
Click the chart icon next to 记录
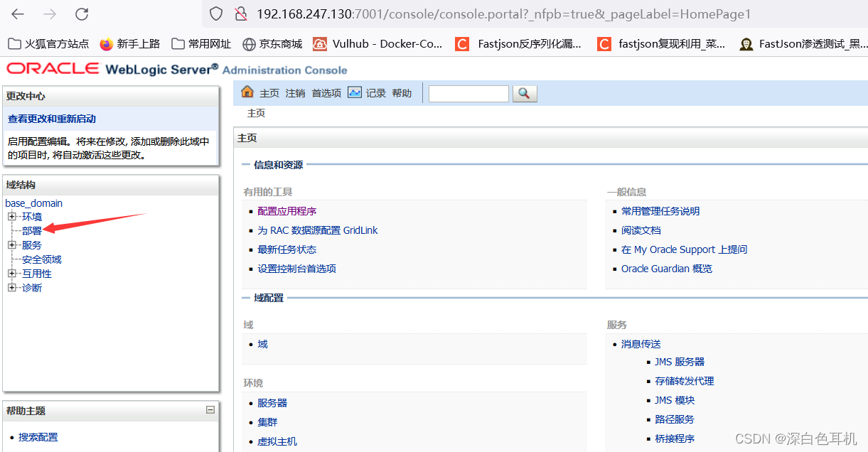(x=354, y=92)
